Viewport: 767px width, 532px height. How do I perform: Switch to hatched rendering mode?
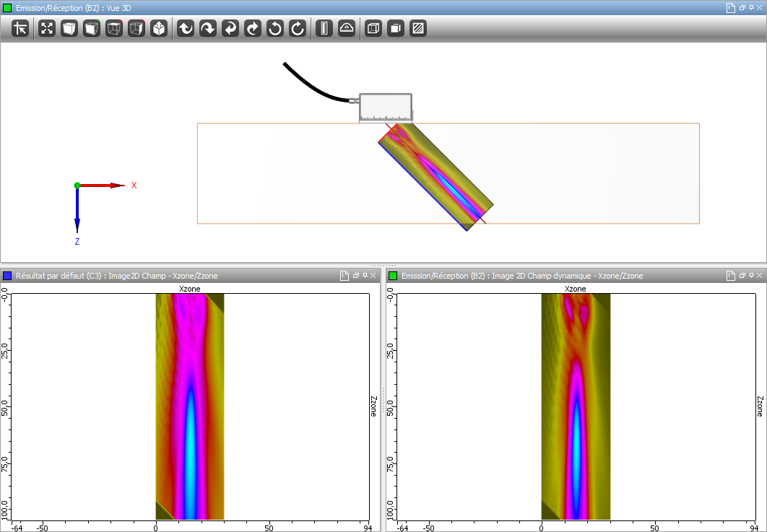point(417,29)
